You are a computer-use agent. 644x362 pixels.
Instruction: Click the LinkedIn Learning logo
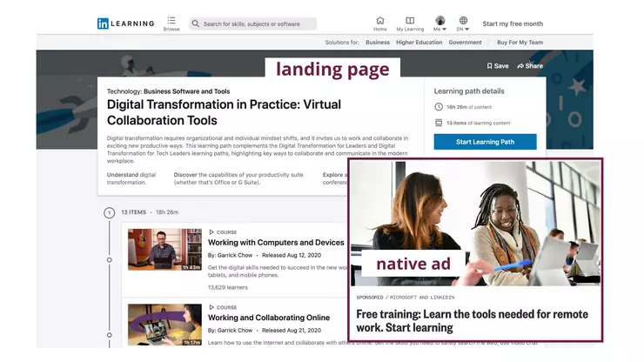click(125, 23)
